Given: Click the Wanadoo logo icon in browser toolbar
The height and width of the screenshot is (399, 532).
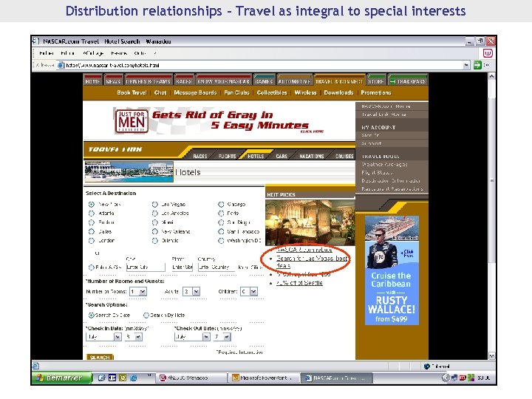Looking at the screenshot, I should (x=488, y=53).
